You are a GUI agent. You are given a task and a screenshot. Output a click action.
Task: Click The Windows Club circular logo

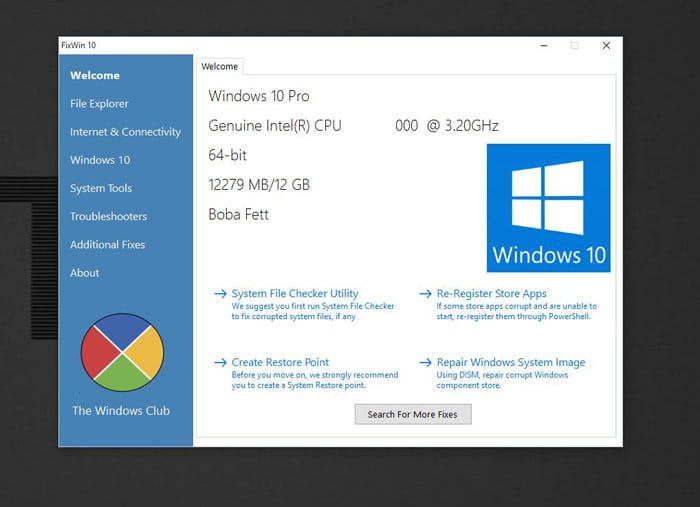click(122, 353)
